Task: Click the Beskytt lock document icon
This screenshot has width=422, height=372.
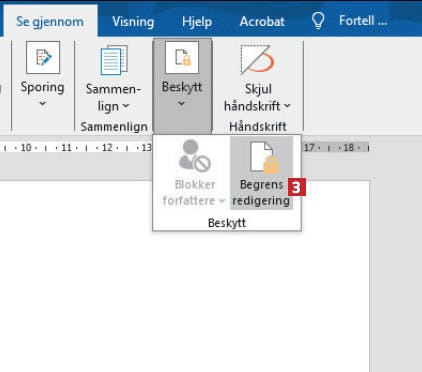Action: (x=182, y=57)
